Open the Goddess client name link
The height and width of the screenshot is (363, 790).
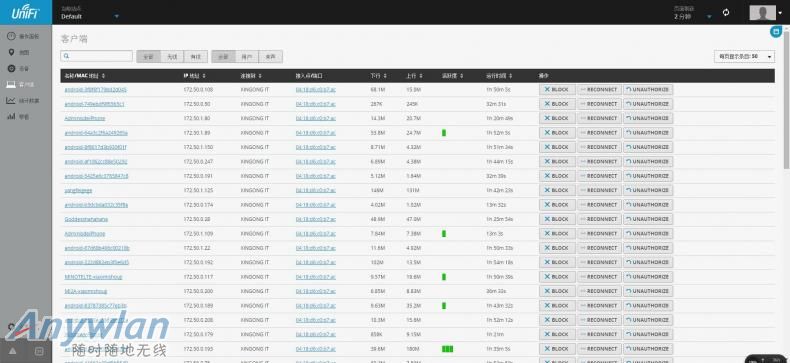[86, 219]
